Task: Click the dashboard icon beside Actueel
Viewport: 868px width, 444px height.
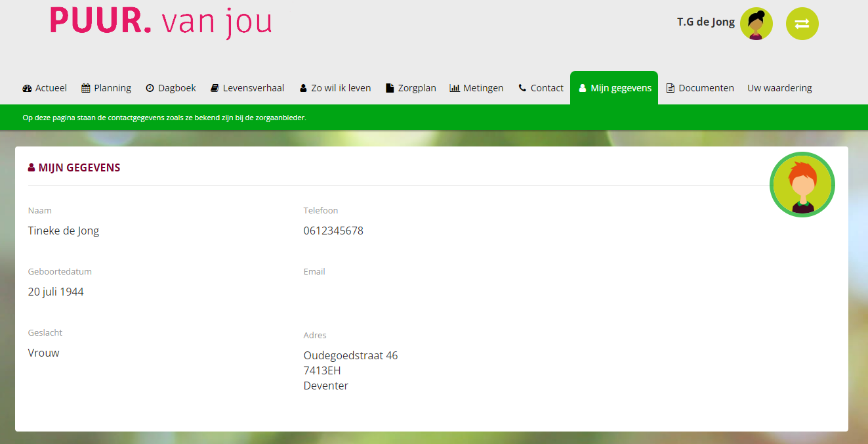Action: click(x=27, y=88)
